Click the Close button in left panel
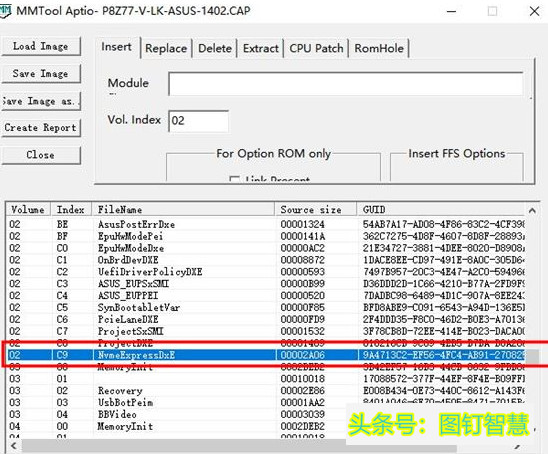Image resolution: width=548 pixels, height=454 pixels. 41,155
